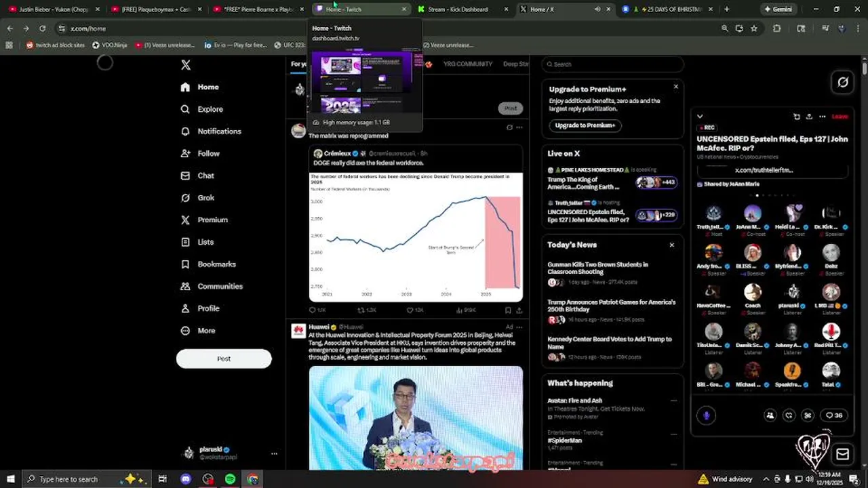The width and height of the screenshot is (868, 488).
Task: Click the Gemini button in Chrome
Action: click(x=778, y=9)
